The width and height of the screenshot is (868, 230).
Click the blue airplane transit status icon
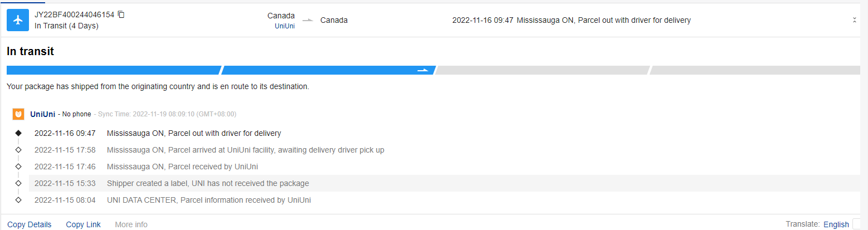[18, 20]
